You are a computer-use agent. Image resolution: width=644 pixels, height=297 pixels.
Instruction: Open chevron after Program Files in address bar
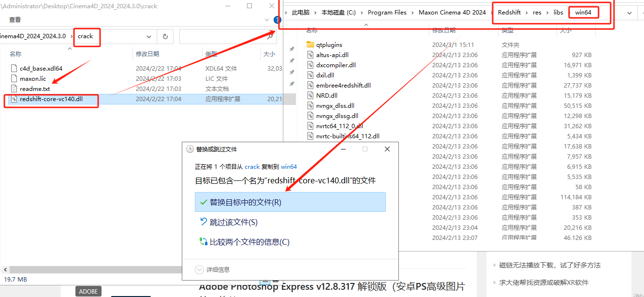click(413, 13)
